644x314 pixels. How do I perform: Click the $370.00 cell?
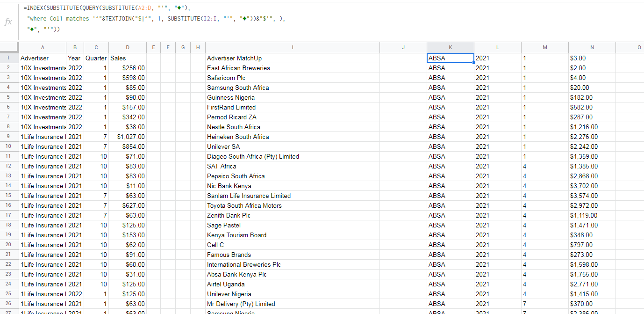(592, 304)
